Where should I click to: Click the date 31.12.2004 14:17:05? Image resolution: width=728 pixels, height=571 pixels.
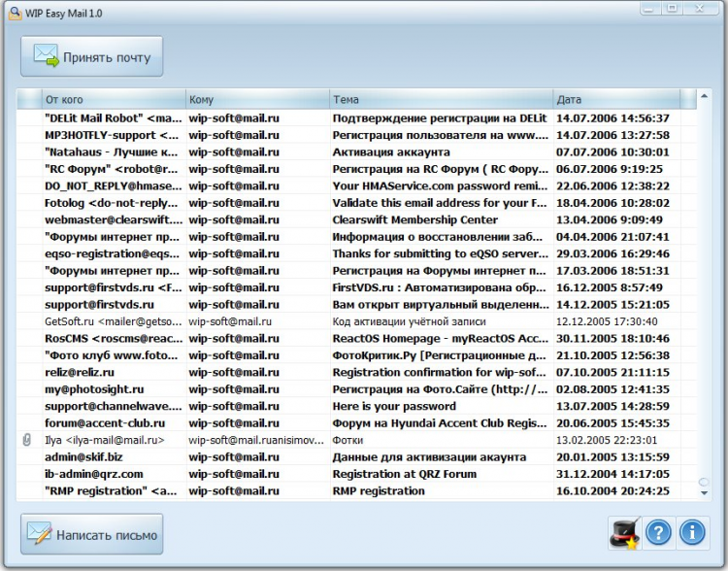click(612, 474)
